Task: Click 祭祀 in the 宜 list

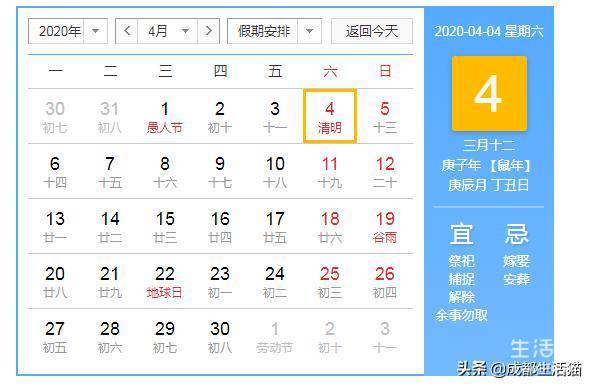Action: [461, 261]
